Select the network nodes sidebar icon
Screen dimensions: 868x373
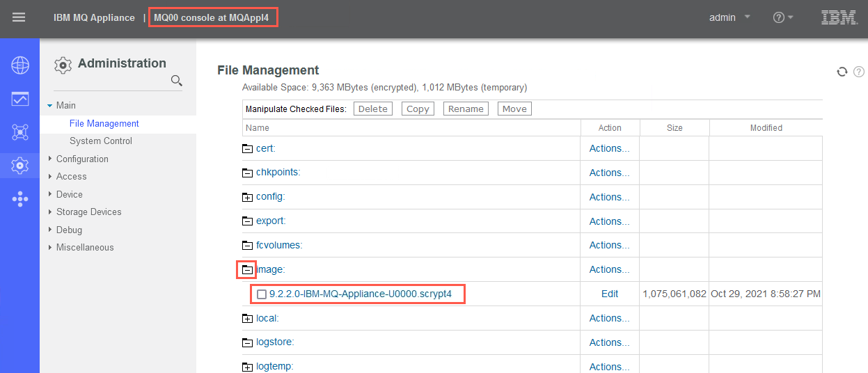pos(20,132)
